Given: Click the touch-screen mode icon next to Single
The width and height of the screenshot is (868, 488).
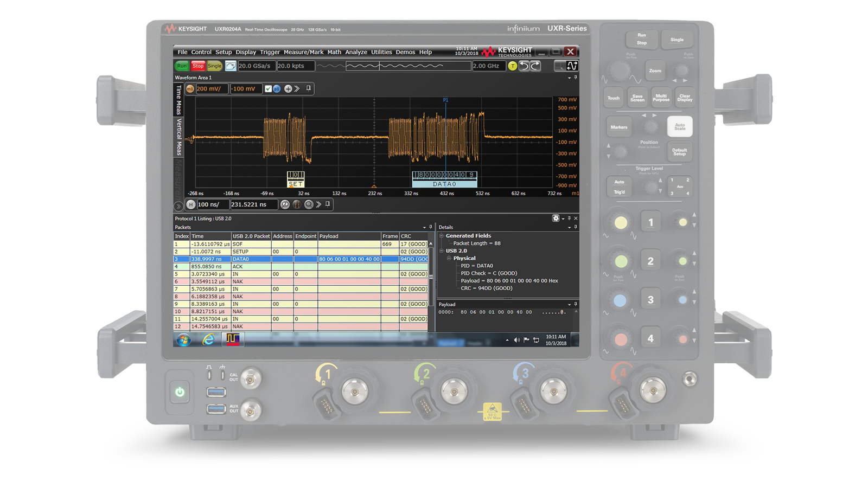Looking at the screenshot, I should (x=230, y=66).
